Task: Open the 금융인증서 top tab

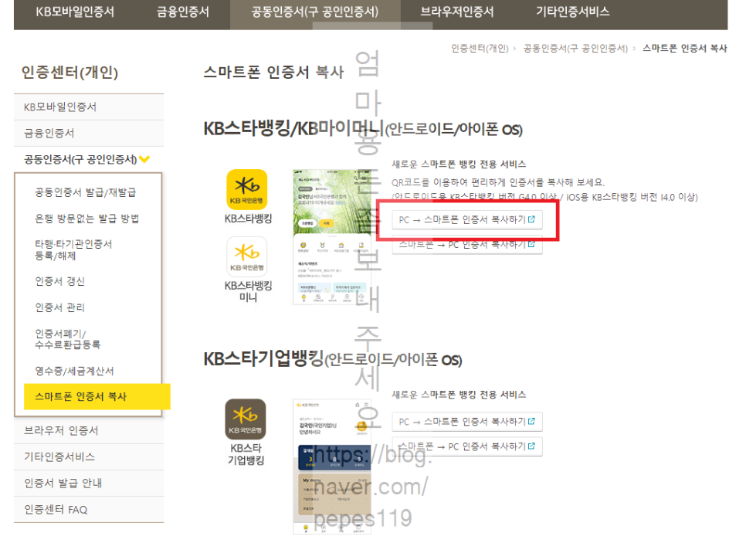Action: pos(183,12)
